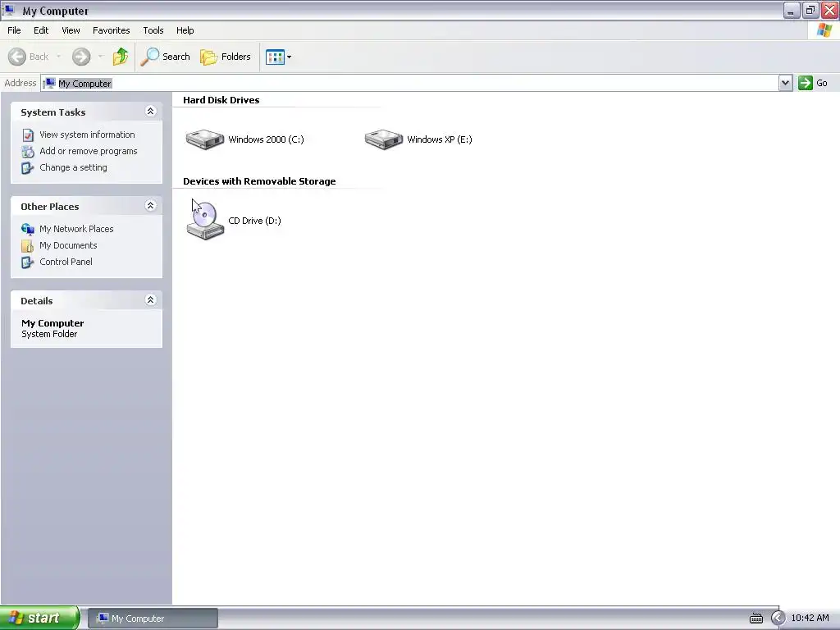Open the Views button menu

pos(279,57)
